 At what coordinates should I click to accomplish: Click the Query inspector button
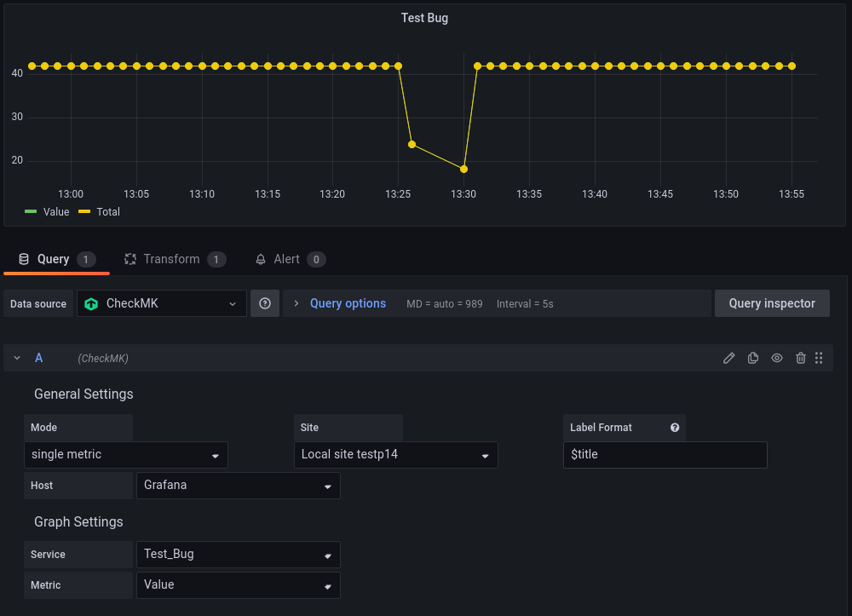pos(772,303)
